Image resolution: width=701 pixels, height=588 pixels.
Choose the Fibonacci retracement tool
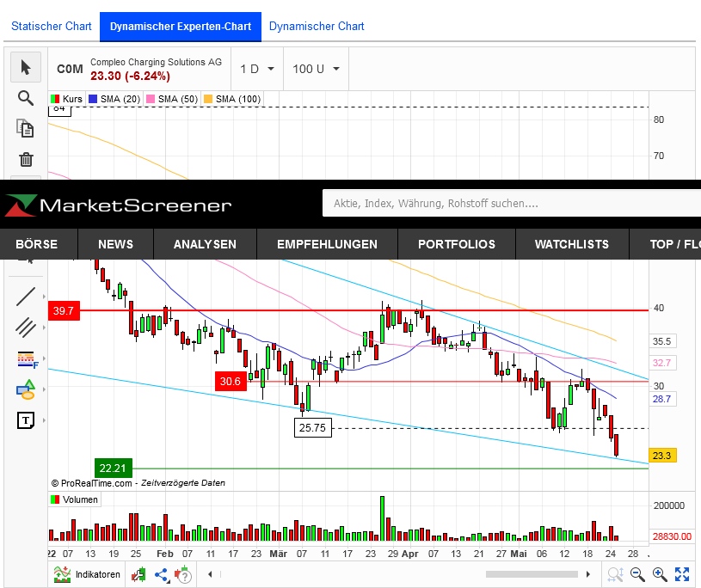(x=26, y=358)
